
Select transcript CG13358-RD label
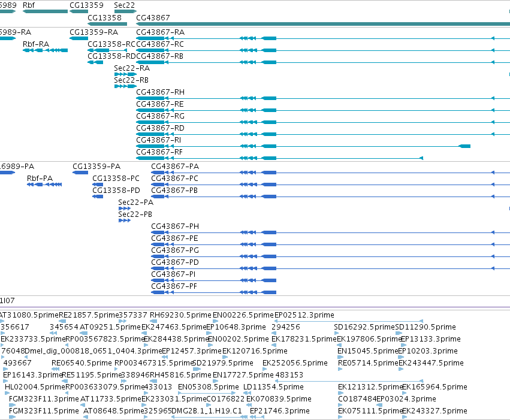[111, 56]
